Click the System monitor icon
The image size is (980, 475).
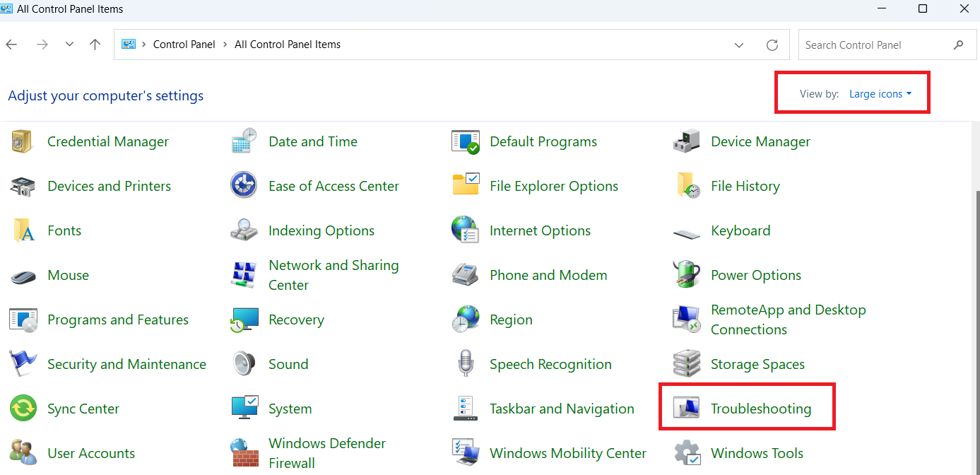(244, 408)
